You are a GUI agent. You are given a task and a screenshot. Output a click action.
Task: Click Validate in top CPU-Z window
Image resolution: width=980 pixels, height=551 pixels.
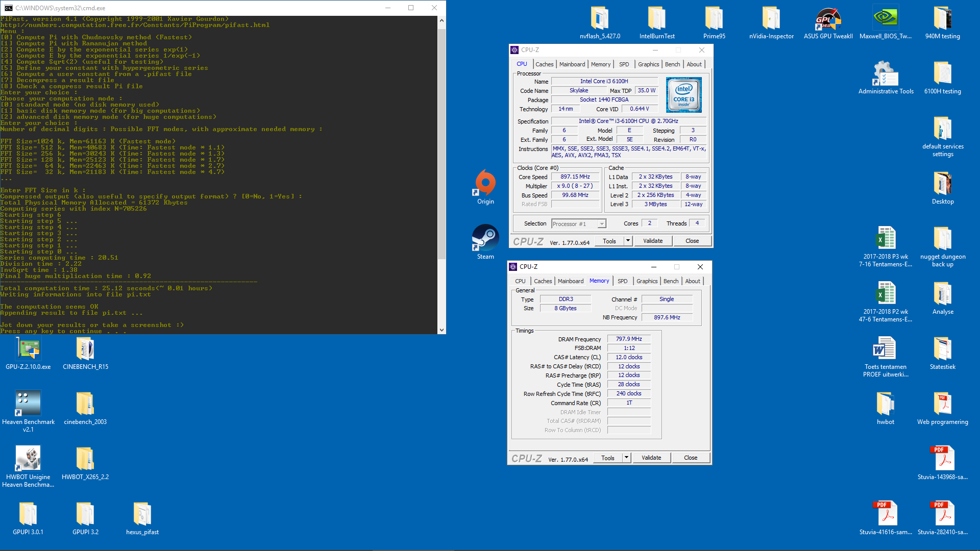coord(653,241)
